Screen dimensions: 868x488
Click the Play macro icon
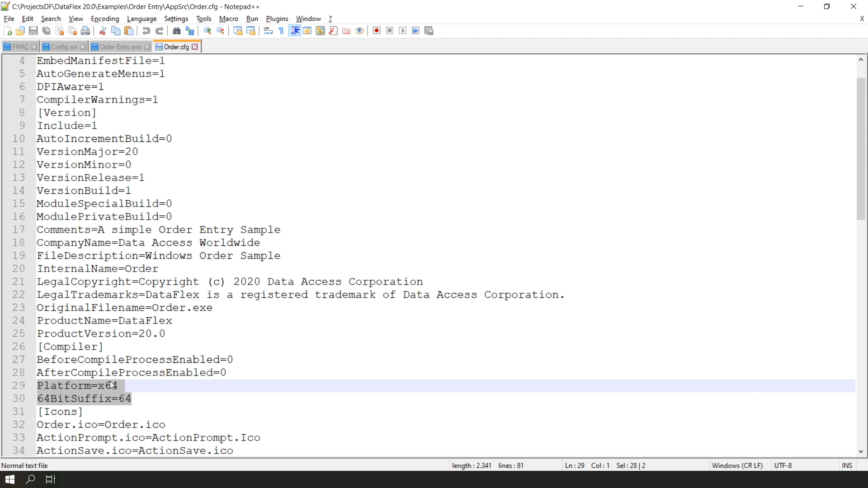coord(403,31)
